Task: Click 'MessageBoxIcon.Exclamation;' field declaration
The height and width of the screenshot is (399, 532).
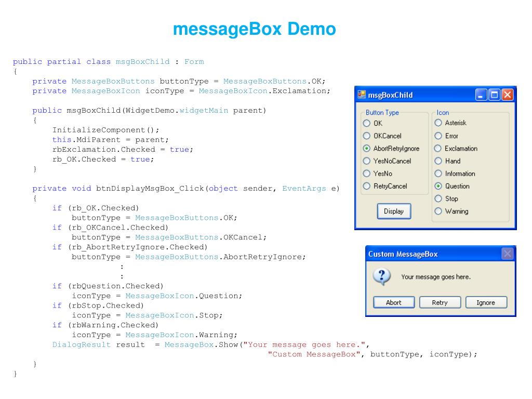Action: 181,91
